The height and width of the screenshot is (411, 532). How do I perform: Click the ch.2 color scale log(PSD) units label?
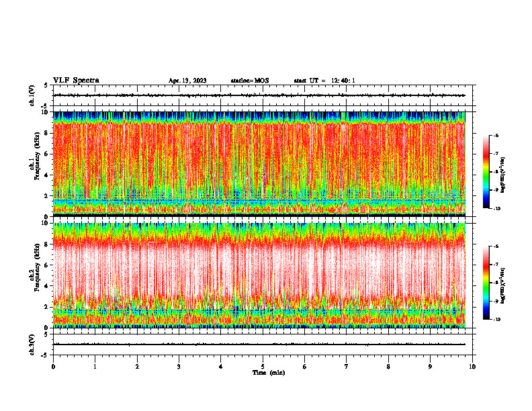504,285
